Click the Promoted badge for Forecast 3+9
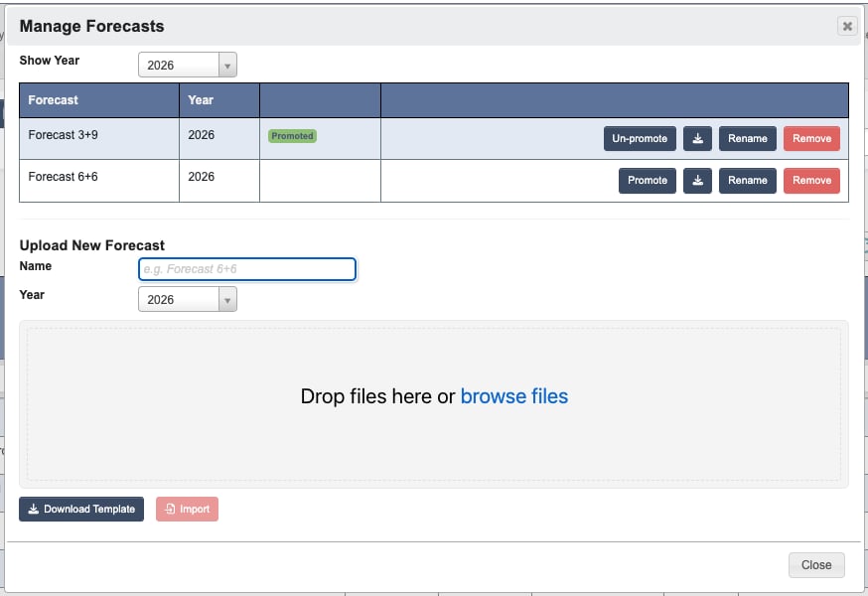The width and height of the screenshot is (868, 596). [292, 136]
